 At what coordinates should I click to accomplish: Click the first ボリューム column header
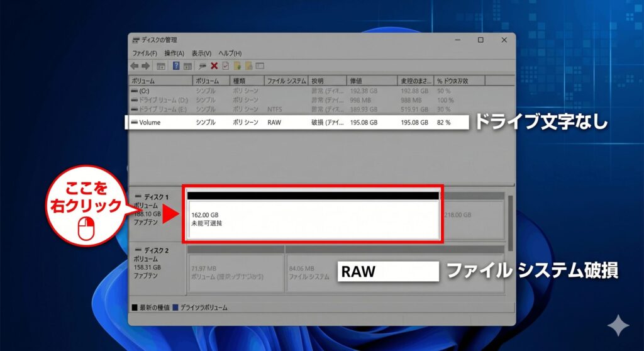tap(160, 81)
